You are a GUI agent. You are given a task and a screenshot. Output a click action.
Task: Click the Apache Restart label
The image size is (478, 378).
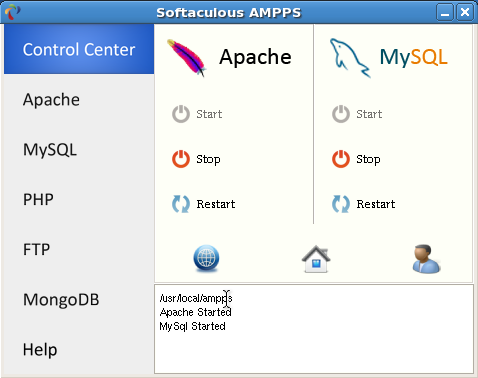(x=216, y=204)
